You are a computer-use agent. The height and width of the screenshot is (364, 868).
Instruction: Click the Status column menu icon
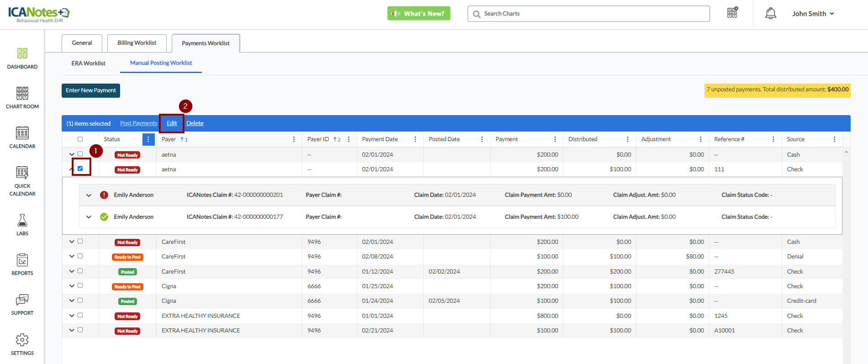pyautogui.click(x=148, y=139)
